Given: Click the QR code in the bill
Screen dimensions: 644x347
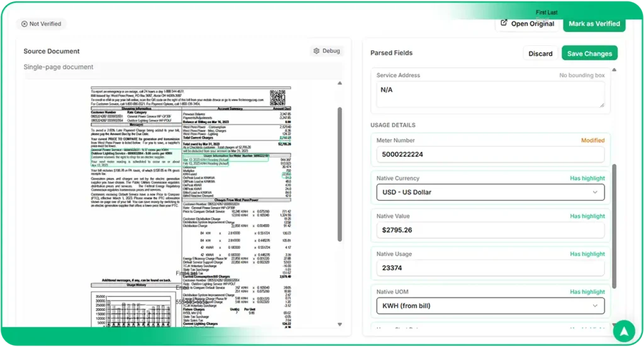Looking at the screenshot, I should point(278,97).
